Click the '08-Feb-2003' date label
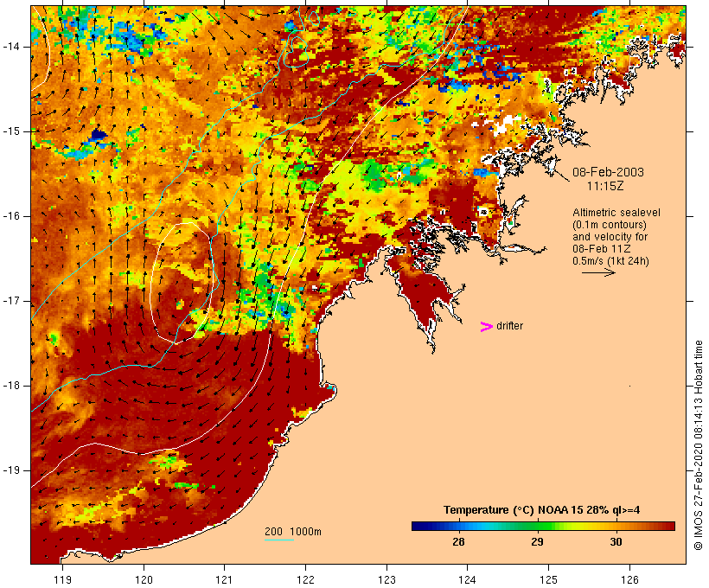This screenshot has height=588, width=709. click(608, 172)
